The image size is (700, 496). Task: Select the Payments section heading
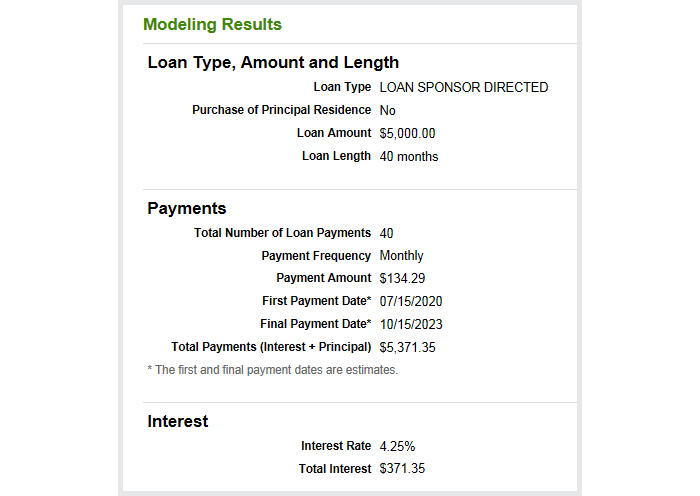coord(187,208)
